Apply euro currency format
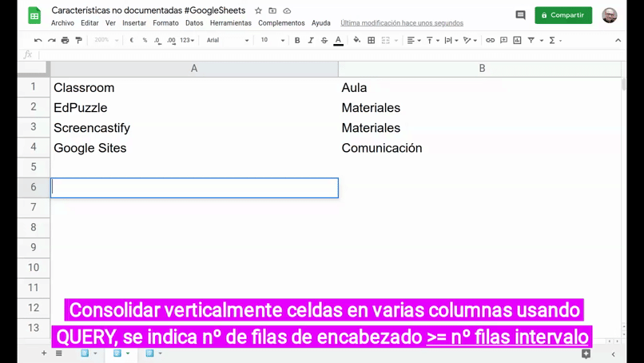 131,40
